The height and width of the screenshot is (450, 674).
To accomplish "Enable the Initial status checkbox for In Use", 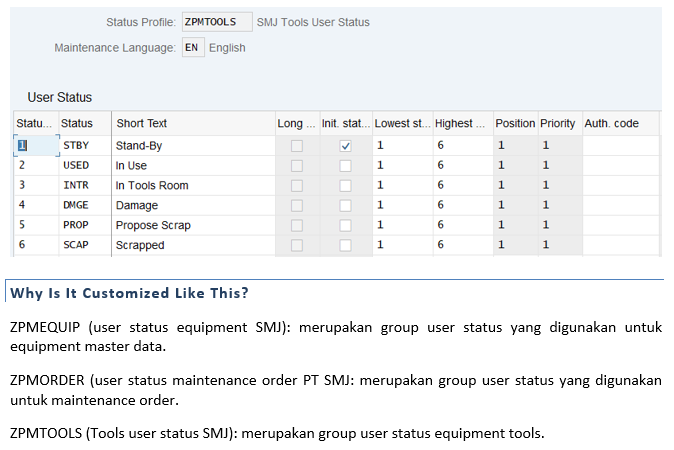I will [x=345, y=166].
